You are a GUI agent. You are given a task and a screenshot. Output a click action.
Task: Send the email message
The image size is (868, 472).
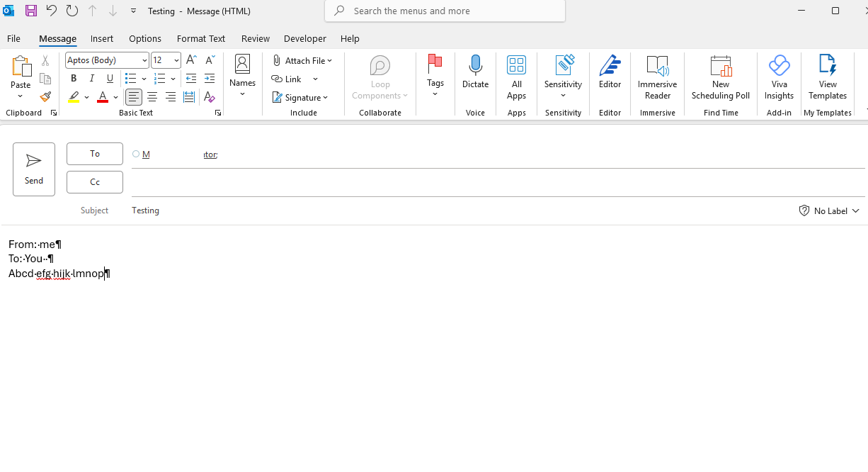[34, 169]
